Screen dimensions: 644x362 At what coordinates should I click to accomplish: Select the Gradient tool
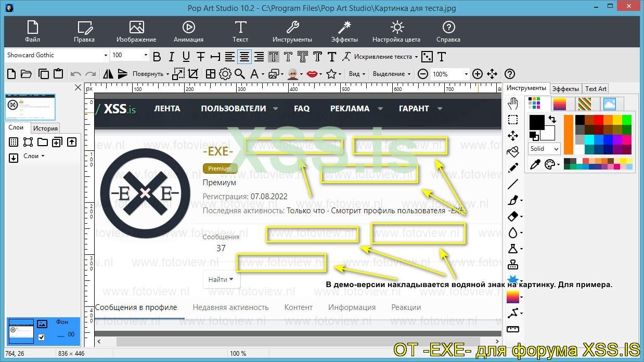(x=513, y=297)
